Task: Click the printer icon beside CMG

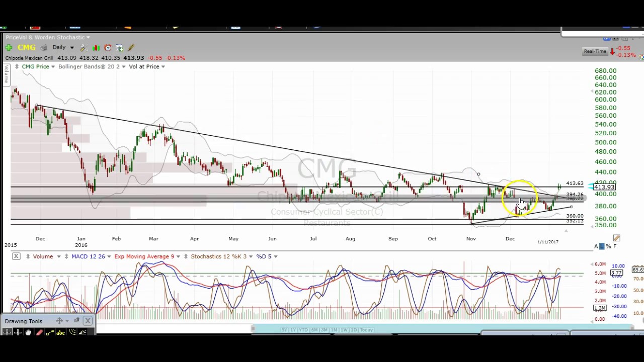Action: 44,48
